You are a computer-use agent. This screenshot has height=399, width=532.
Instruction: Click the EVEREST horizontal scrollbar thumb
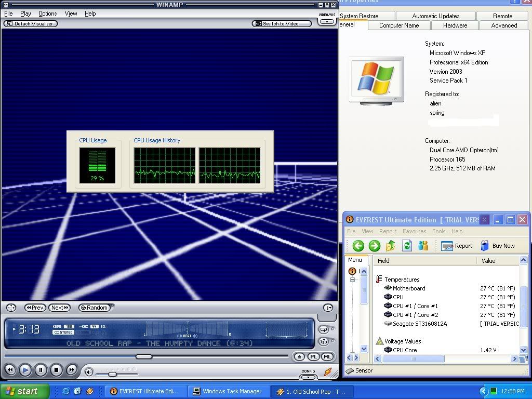coord(413,358)
